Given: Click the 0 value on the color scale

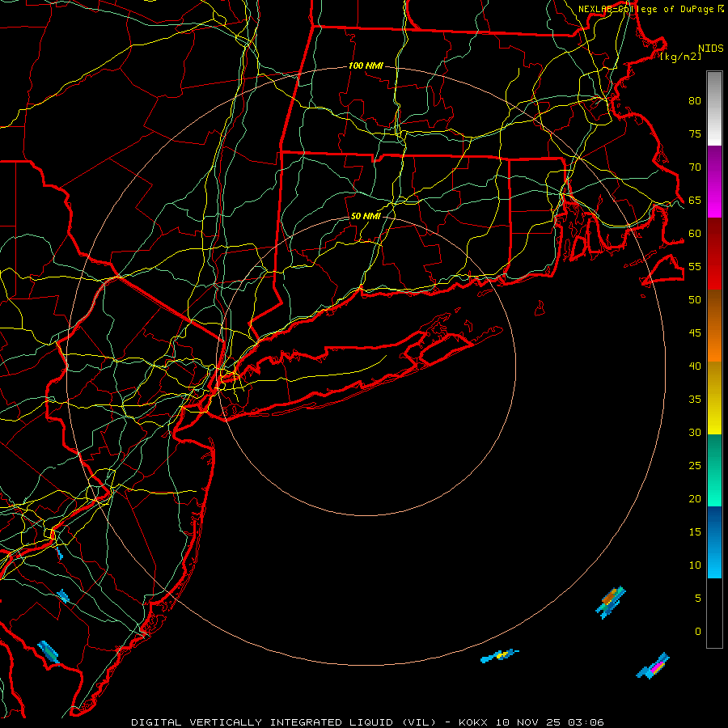Looking at the screenshot, I should (698, 632).
